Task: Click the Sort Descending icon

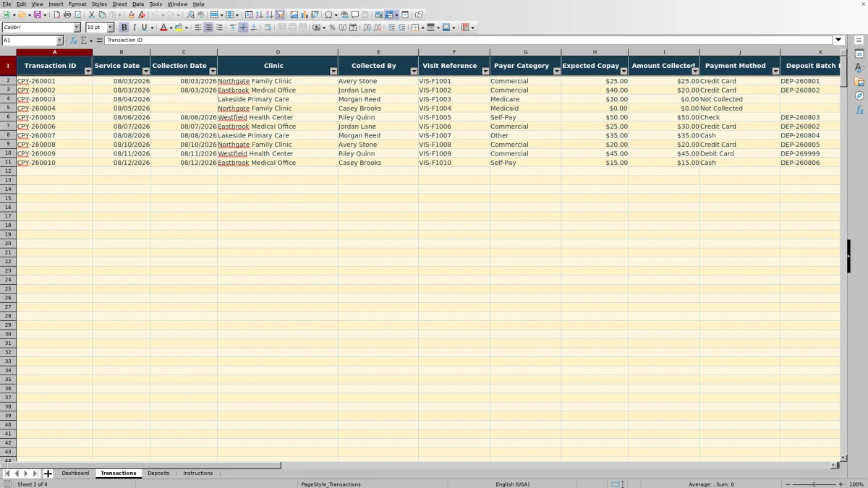Action: tap(269, 14)
